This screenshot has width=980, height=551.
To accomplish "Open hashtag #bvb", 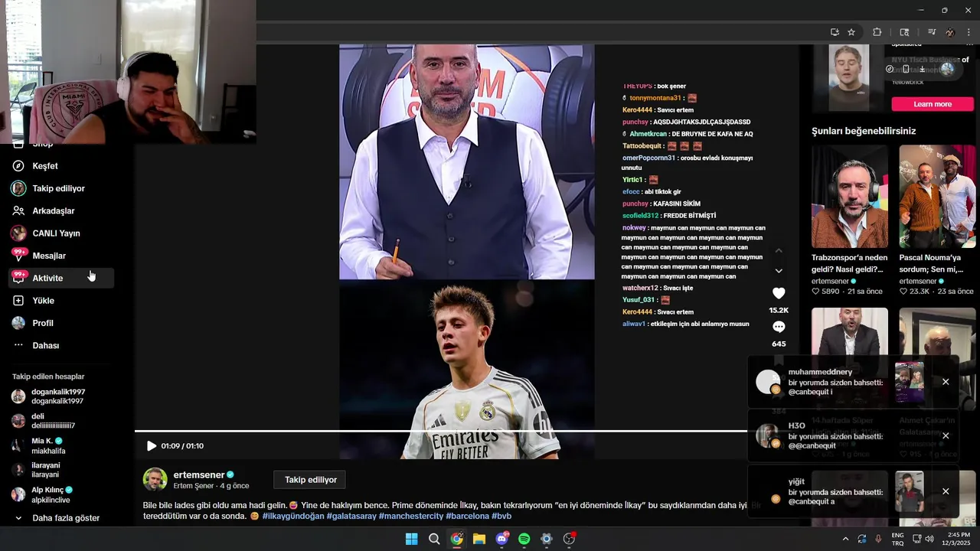I will [x=501, y=516].
